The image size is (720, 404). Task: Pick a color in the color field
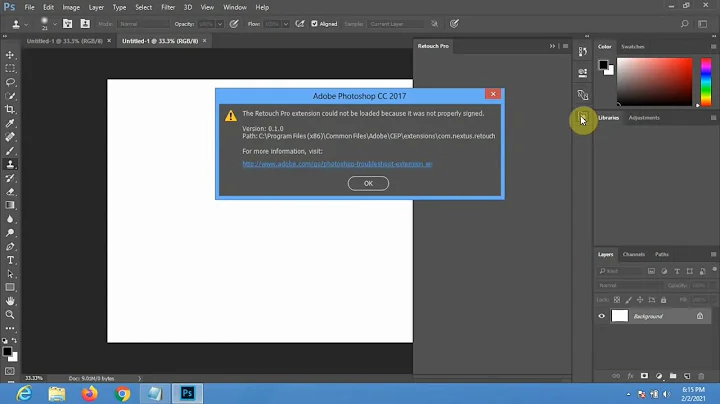(x=654, y=82)
